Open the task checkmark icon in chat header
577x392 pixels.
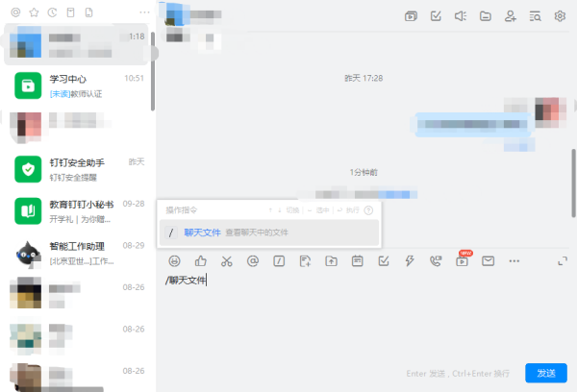pos(436,15)
